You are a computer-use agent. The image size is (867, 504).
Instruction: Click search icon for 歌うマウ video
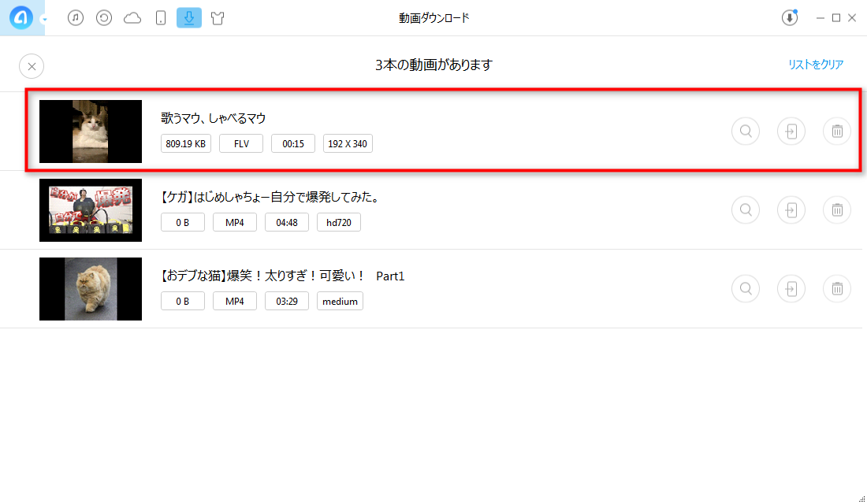tap(746, 132)
